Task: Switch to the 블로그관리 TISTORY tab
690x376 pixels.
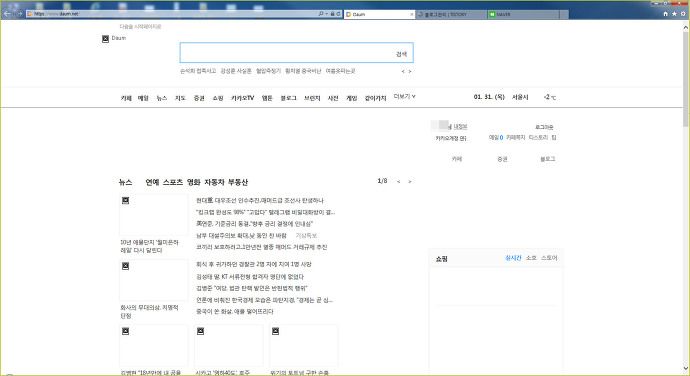Action: (x=451, y=15)
